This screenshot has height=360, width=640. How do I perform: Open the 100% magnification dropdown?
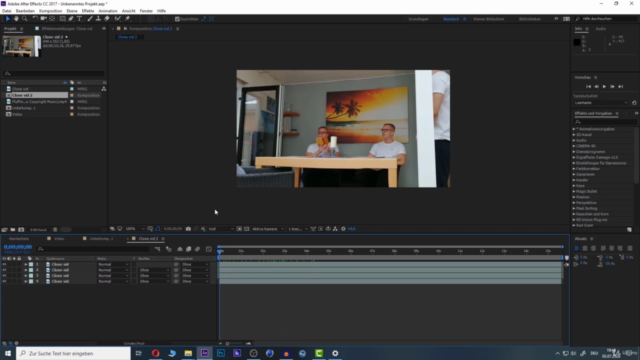click(x=135, y=229)
